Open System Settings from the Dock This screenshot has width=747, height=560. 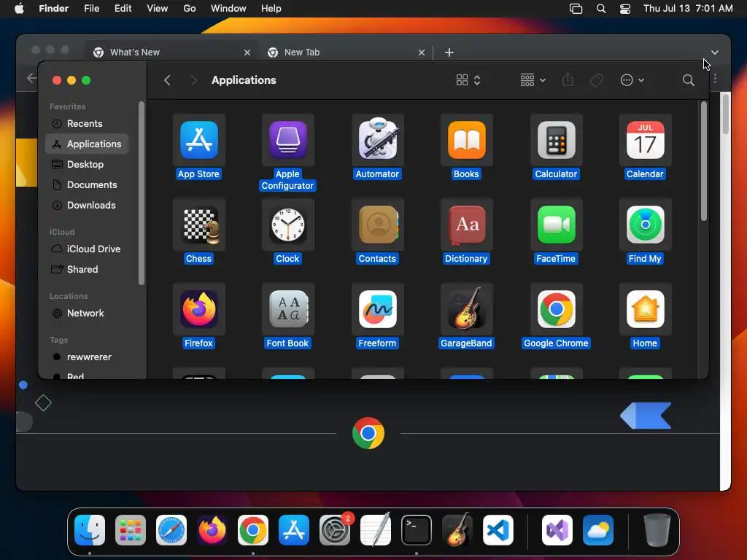(x=334, y=530)
